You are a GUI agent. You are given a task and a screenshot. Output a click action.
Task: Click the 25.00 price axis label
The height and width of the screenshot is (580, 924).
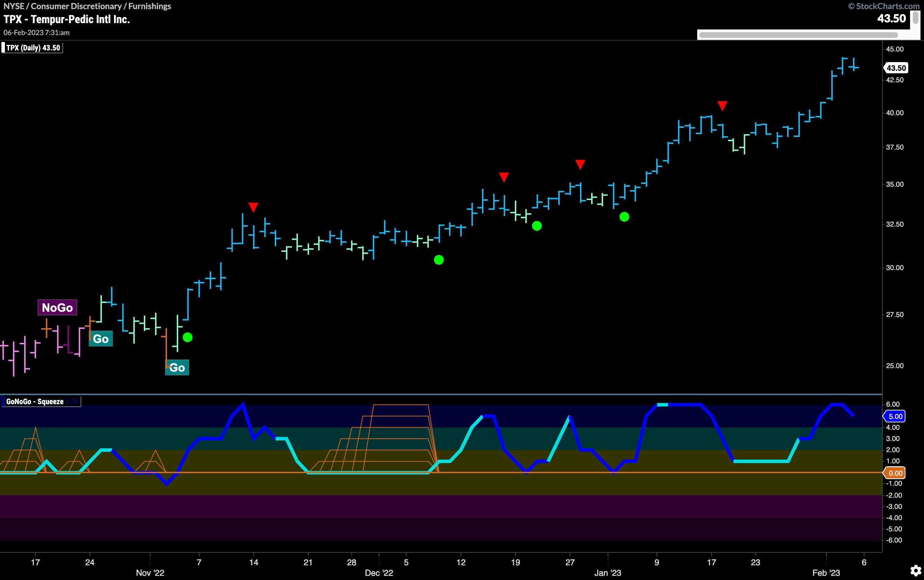pos(895,366)
